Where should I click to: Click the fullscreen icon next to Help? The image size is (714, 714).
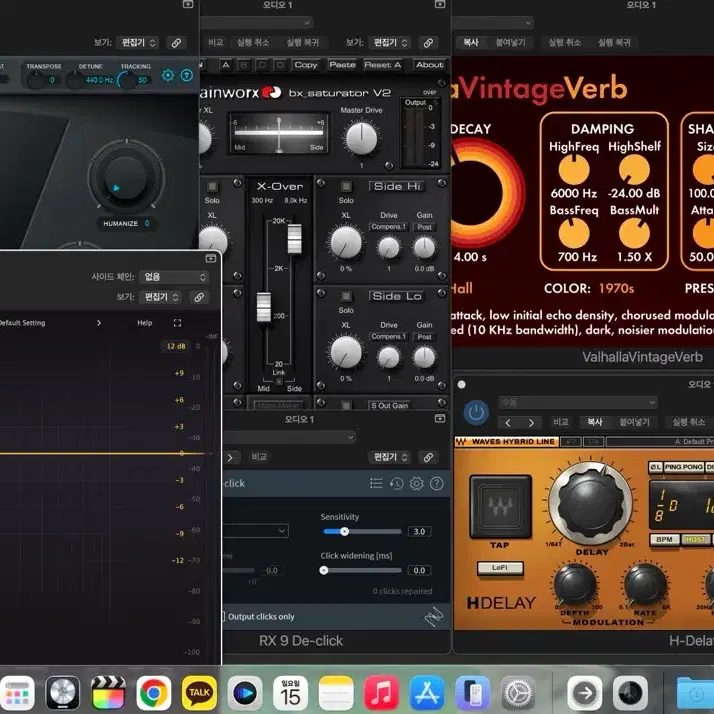[x=178, y=323]
